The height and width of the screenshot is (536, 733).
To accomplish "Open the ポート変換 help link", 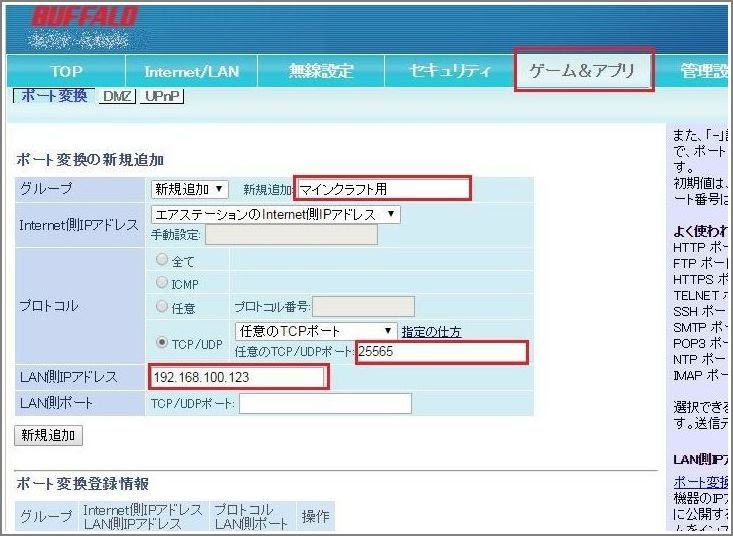I will [701, 482].
